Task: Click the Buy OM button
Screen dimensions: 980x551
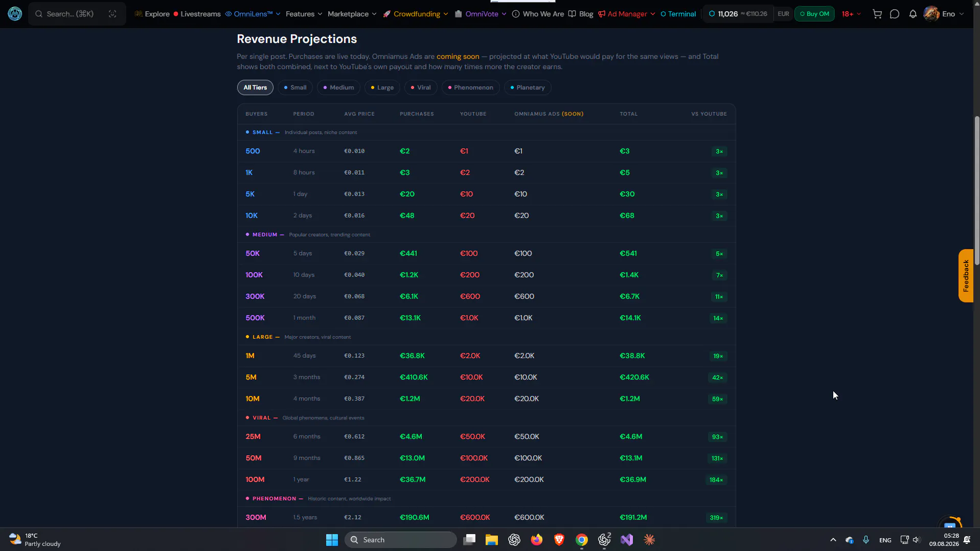Action: tap(814, 14)
